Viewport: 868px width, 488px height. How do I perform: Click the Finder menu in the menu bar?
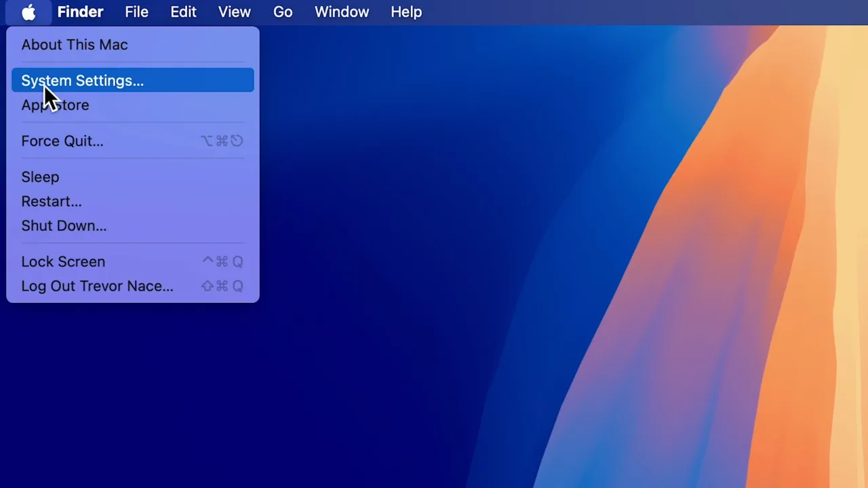(x=80, y=12)
